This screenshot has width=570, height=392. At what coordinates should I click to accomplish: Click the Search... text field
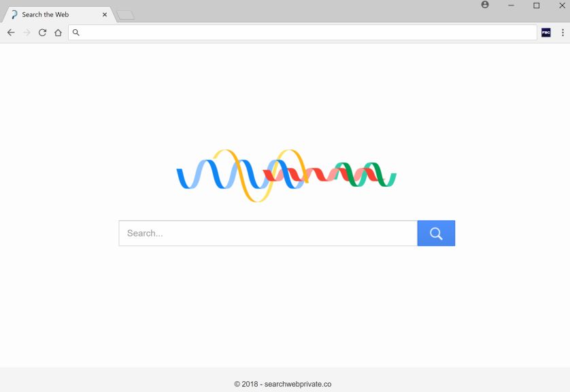268,233
